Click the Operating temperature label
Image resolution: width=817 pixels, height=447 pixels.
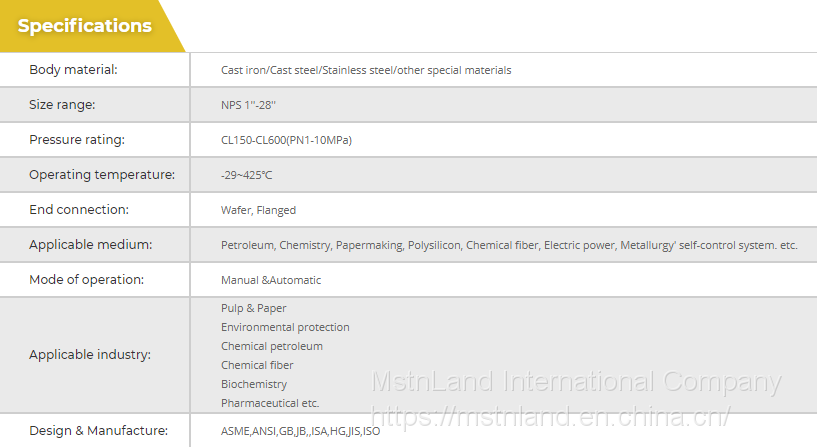[102, 175]
